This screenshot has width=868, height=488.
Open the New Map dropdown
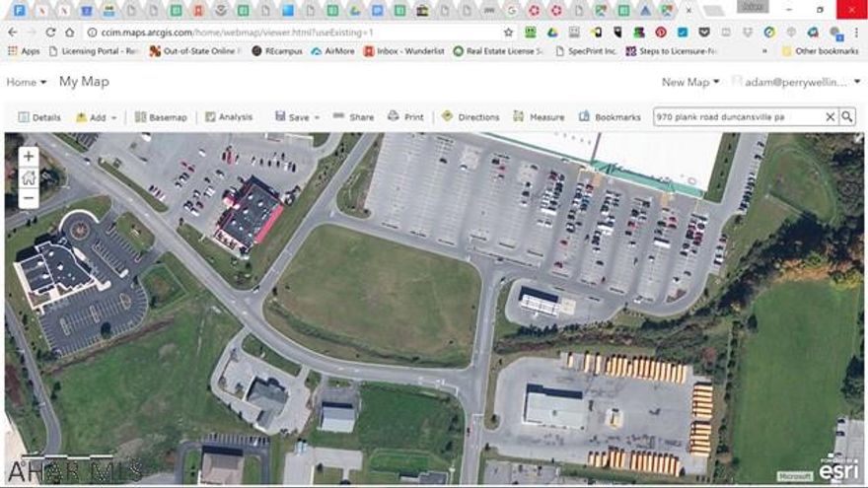point(690,82)
